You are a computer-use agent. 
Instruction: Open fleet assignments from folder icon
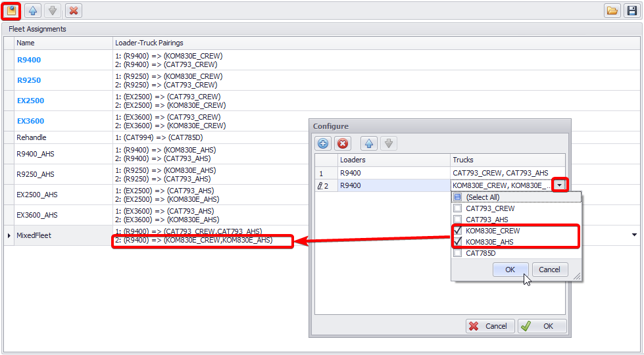pyautogui.click(x=612, y=11)
